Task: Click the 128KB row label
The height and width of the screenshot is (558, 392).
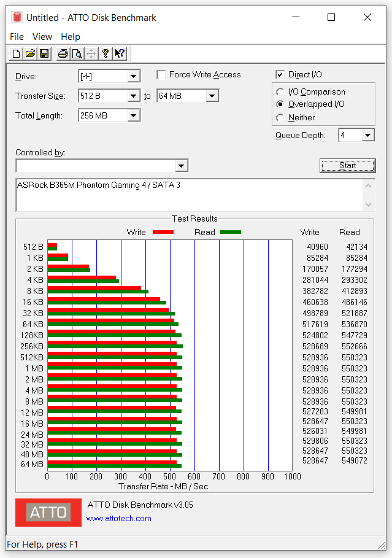Action: tap(32, 335)
